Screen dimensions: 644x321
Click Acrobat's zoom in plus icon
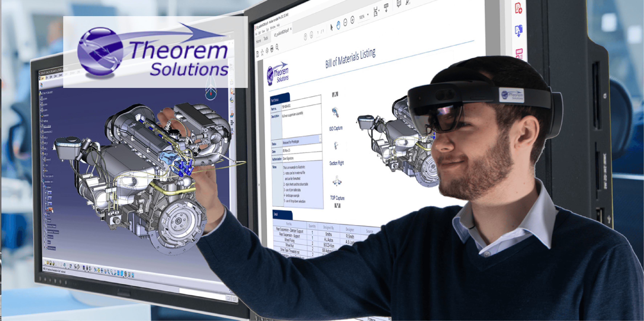[x=352, y=20]
